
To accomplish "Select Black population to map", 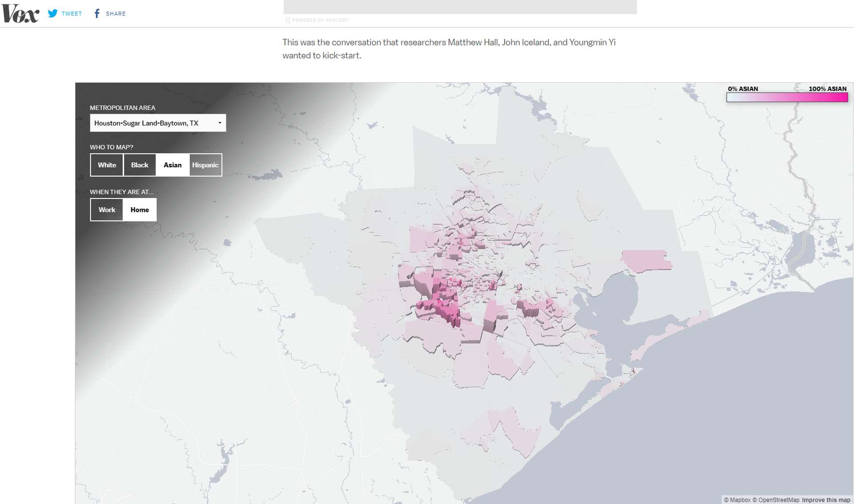I will click(x=140, y=165).
